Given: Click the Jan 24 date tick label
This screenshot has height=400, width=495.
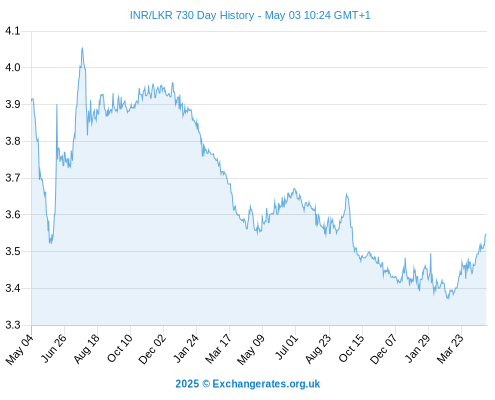Looking at the screenshot, I should [x=186, y=348].
